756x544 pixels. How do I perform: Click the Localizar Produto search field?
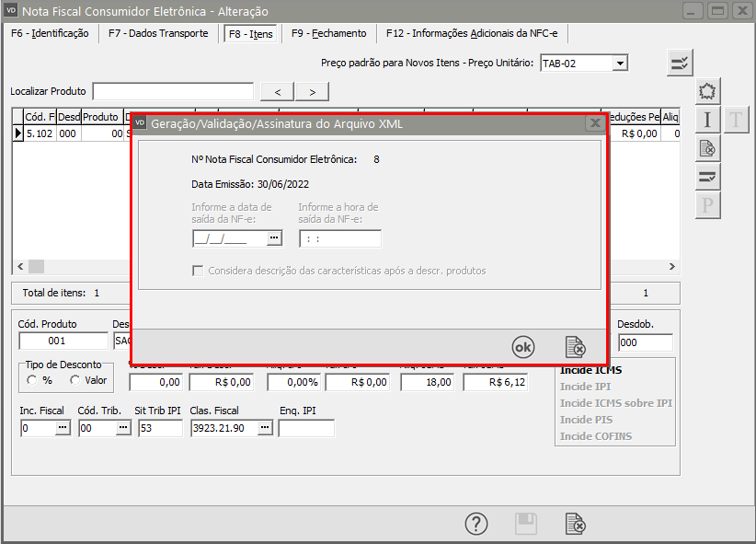[x=173, y=91]
